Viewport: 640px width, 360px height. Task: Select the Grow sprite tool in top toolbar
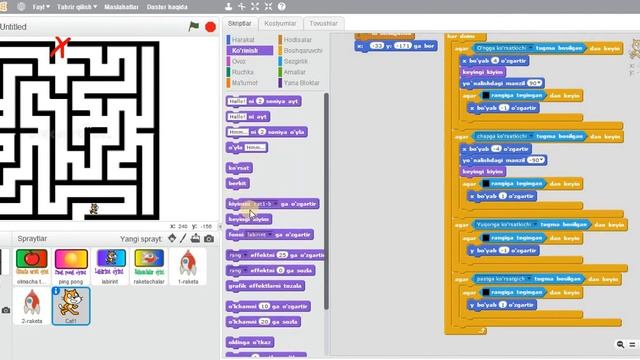point(255,7)
